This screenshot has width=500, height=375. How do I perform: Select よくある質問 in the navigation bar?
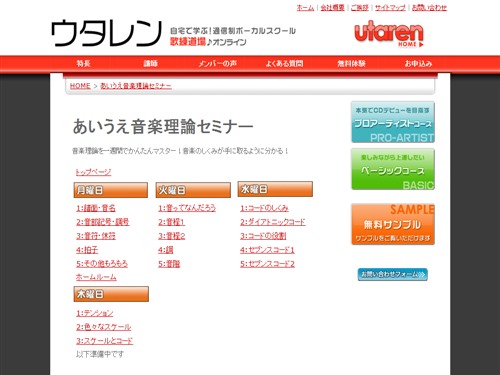(284, 63)
